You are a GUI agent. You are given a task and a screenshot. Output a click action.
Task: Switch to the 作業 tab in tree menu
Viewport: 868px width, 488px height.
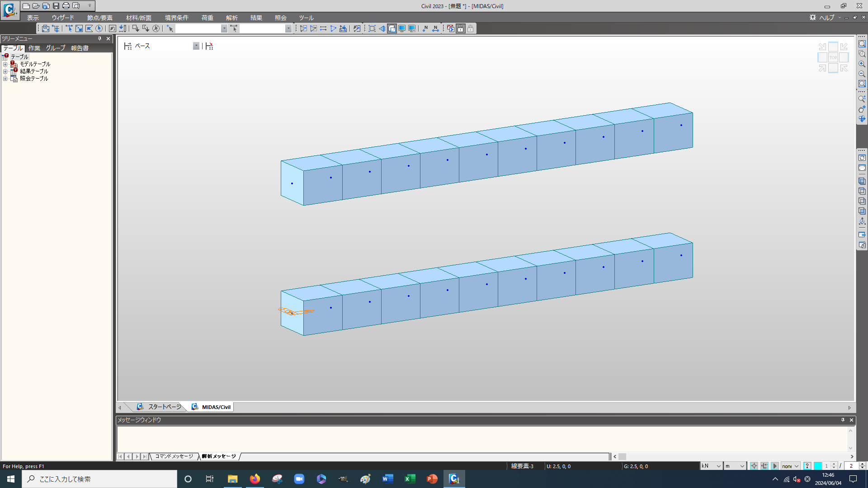(34, 48)
